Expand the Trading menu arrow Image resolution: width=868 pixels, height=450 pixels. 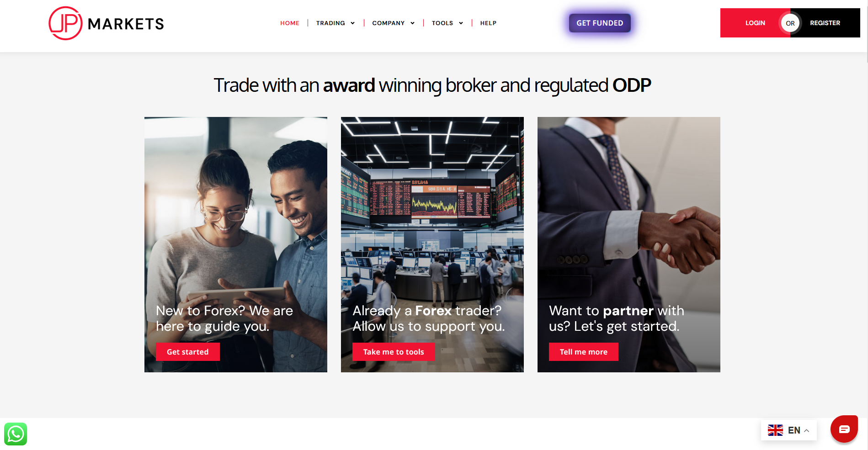pos(352,23)
